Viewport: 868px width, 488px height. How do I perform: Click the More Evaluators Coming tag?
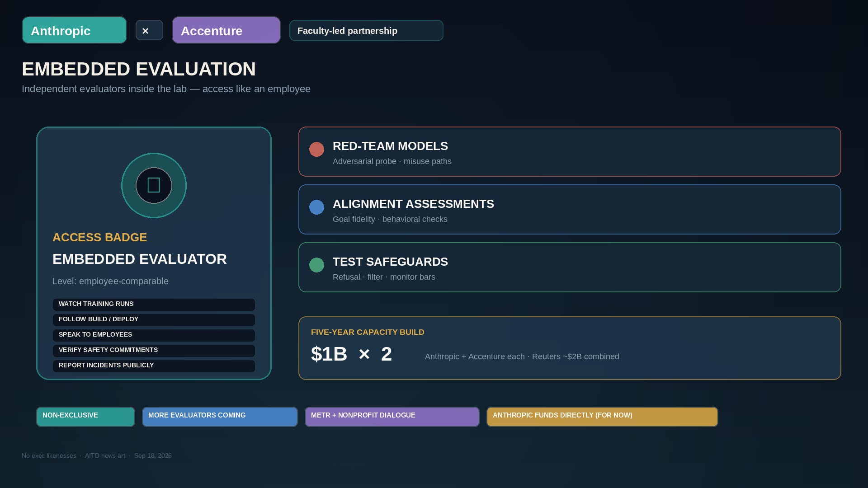click(x=220, y=417)
